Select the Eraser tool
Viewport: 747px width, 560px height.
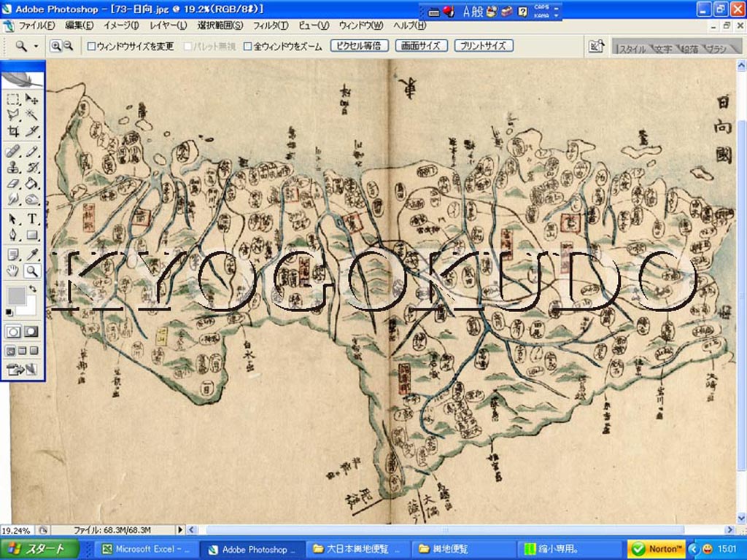pos(13,183)
